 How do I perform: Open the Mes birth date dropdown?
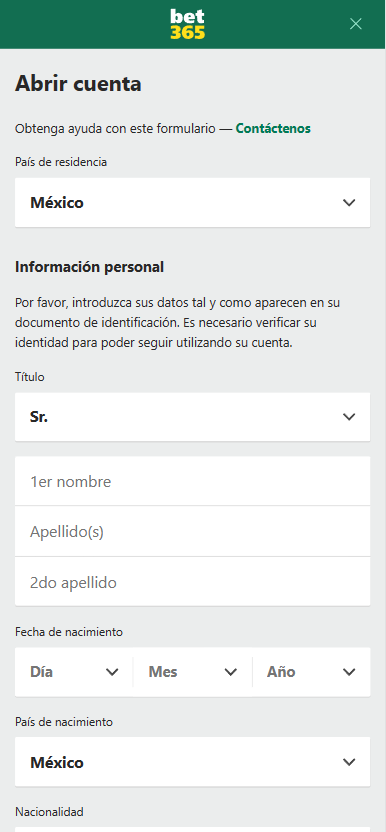[193, 672]
